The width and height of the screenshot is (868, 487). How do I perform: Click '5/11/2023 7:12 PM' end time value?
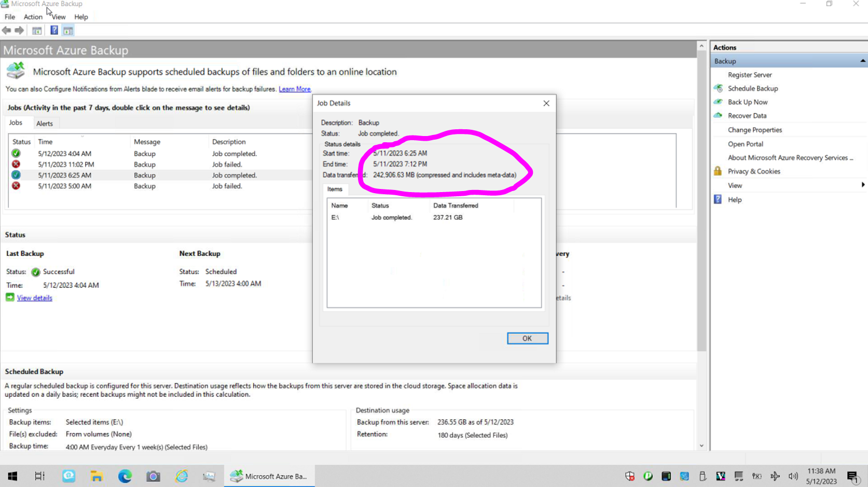click(400, 164)
